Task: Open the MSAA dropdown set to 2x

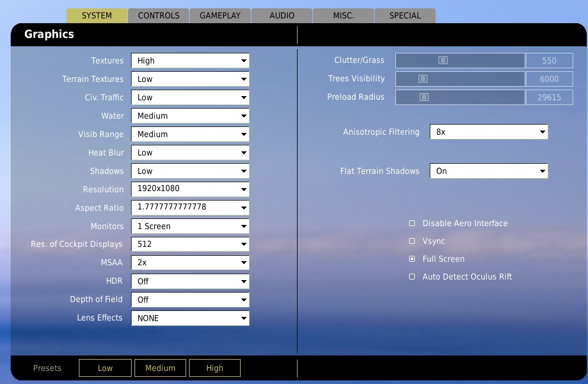Action: (x=190, y=262)
